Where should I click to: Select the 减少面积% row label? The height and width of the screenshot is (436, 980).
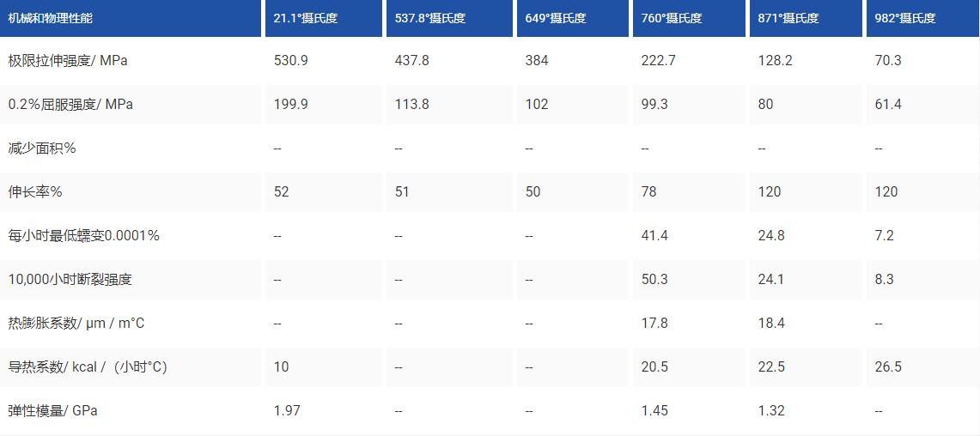(42, 148)
